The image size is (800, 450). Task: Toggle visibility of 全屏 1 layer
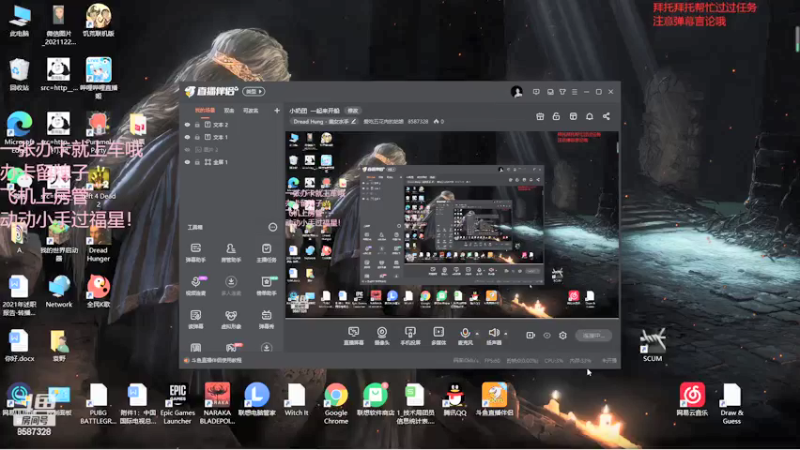(x=187, y=162)
